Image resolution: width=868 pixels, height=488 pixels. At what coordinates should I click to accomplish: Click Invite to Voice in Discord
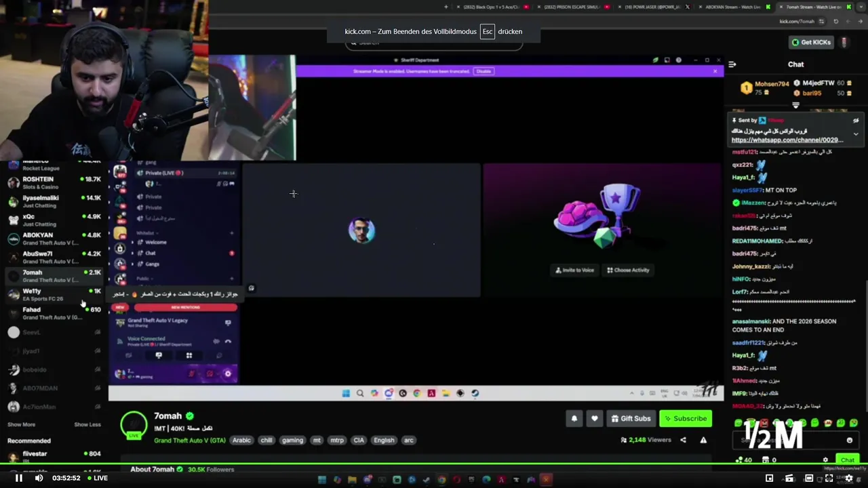(575, 270)
